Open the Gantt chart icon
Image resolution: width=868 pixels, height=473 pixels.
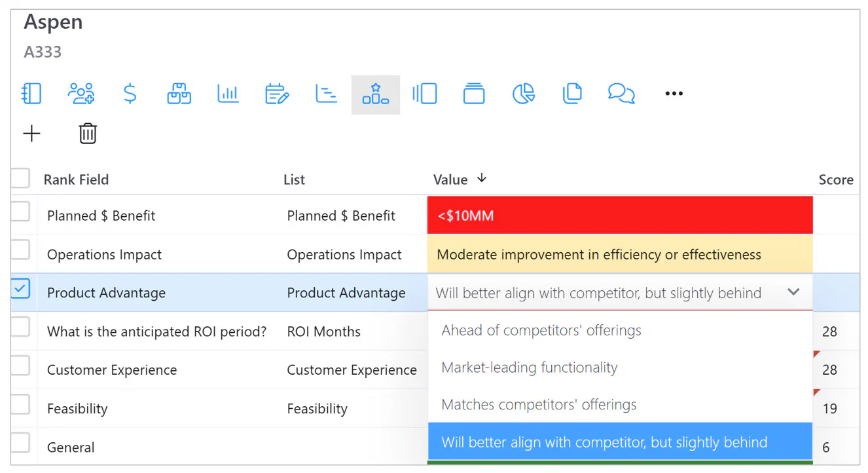[x=326, y=94]
